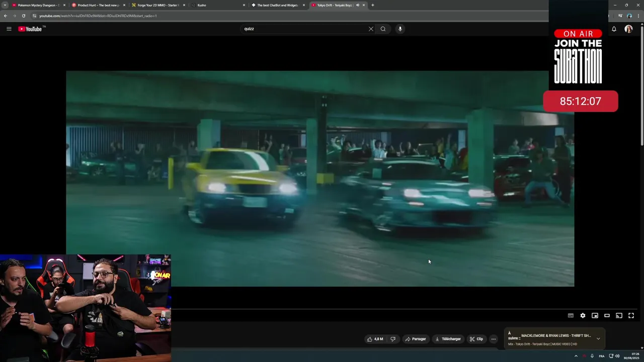Viewport: 644px width, 362px height.
Task: Open the player settings gear
Action: click(583, 316)
